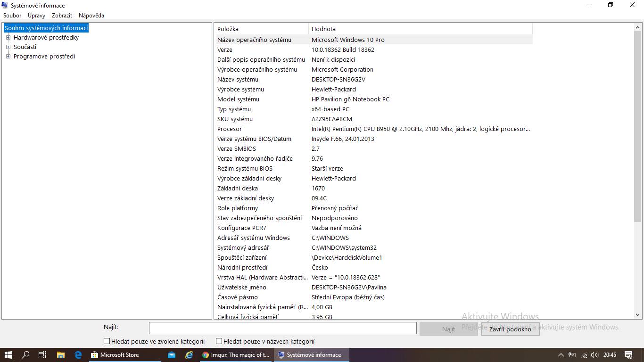Select Součásti label in tree
The image size is (644, 362).
click(x=25, y=47)
